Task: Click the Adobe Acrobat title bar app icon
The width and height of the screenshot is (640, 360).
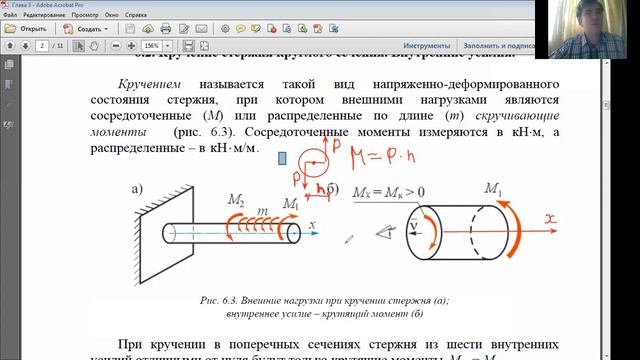Action: (4, 4)
